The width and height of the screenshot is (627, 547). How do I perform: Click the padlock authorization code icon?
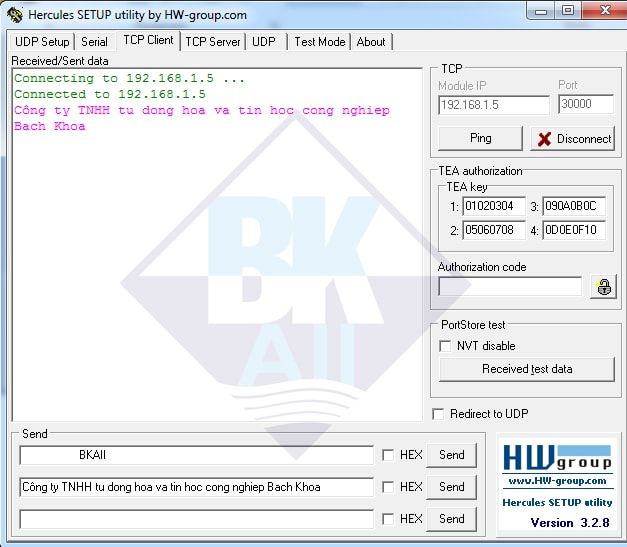point(603,286)
